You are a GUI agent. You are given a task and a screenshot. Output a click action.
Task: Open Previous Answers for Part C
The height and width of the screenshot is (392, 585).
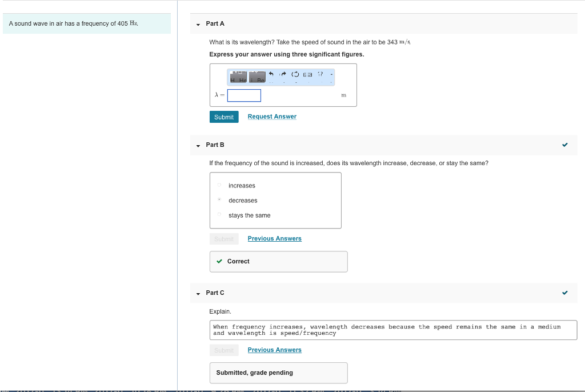[274, 350]
